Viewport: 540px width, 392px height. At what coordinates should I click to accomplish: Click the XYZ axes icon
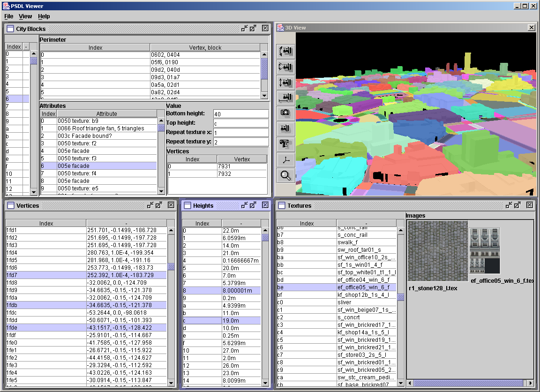point(286,159)
